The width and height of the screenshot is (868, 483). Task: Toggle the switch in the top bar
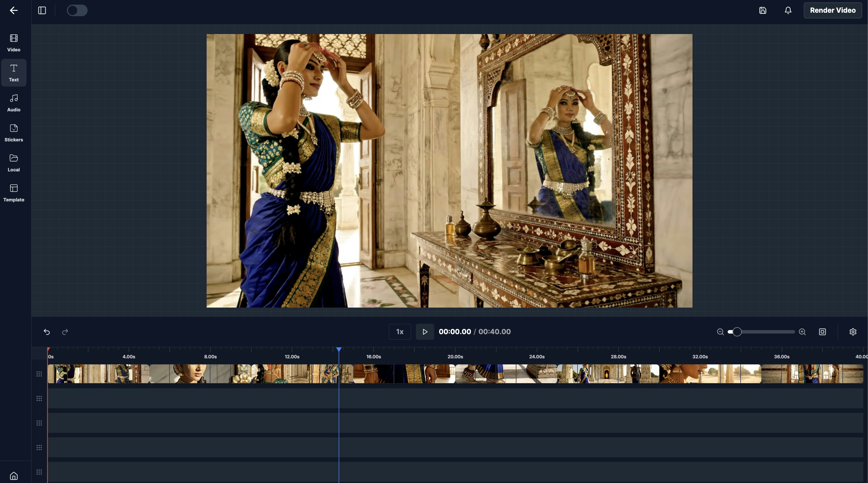click(x=77, y=10)
